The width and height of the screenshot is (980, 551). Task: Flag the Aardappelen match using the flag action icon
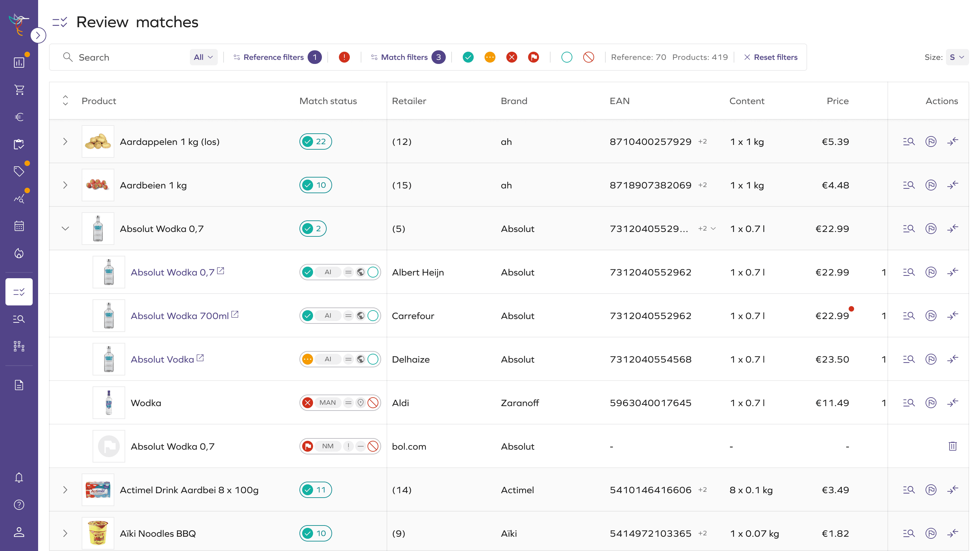(931, 141)
